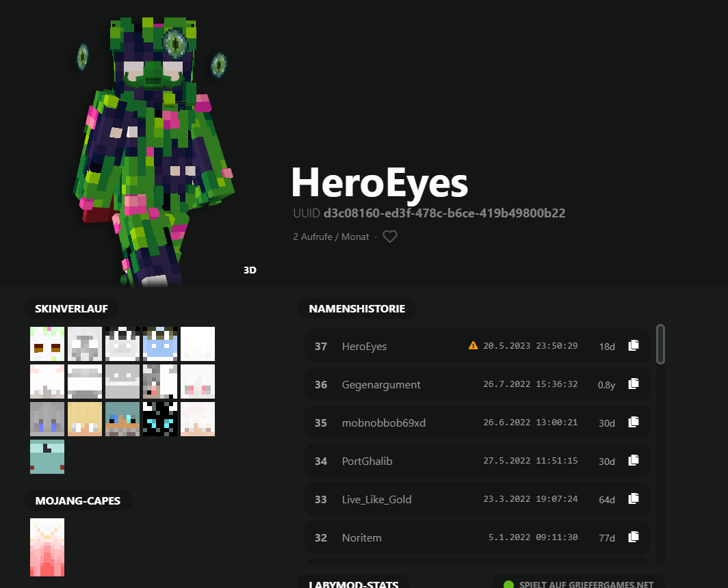Viewport: 728px width, 588px height.
Task: Toggle the heart favorite icon
Action: coord(389,236)
